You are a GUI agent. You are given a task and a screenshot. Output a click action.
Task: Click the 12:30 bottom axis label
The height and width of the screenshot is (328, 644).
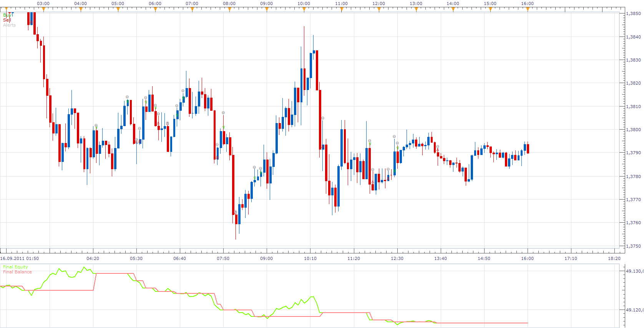click(397, 258)
